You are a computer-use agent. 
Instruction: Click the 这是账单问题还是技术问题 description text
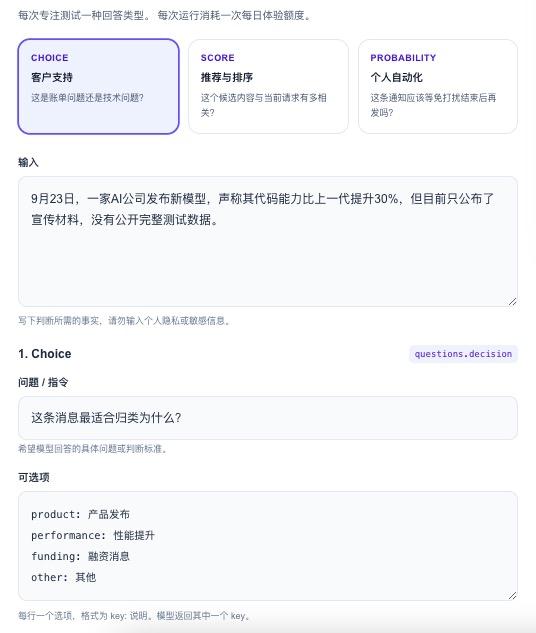tap(87, 98)
